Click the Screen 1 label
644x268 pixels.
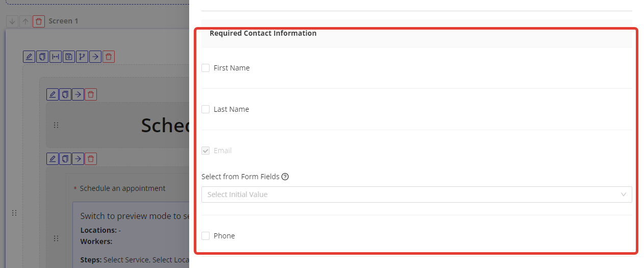point(63,21)
